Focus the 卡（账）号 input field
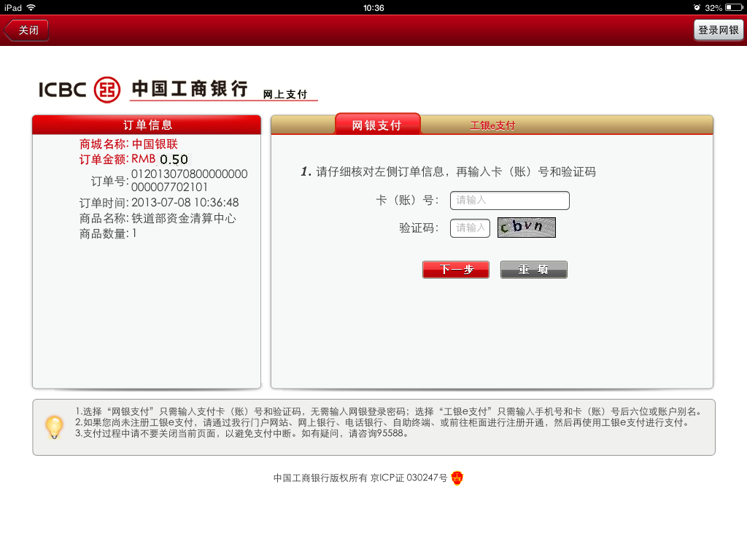This screenshot has height=560, width=747. pos(509,201)
